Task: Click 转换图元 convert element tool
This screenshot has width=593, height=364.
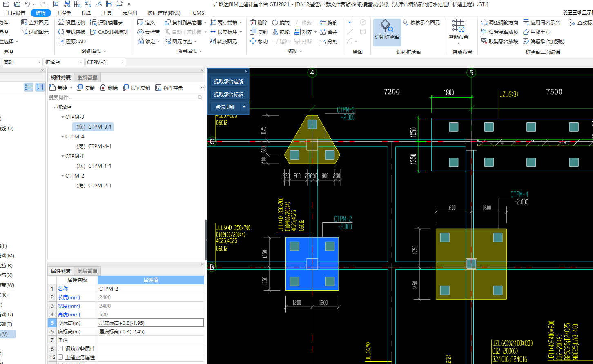Action: tap(223, 41)
